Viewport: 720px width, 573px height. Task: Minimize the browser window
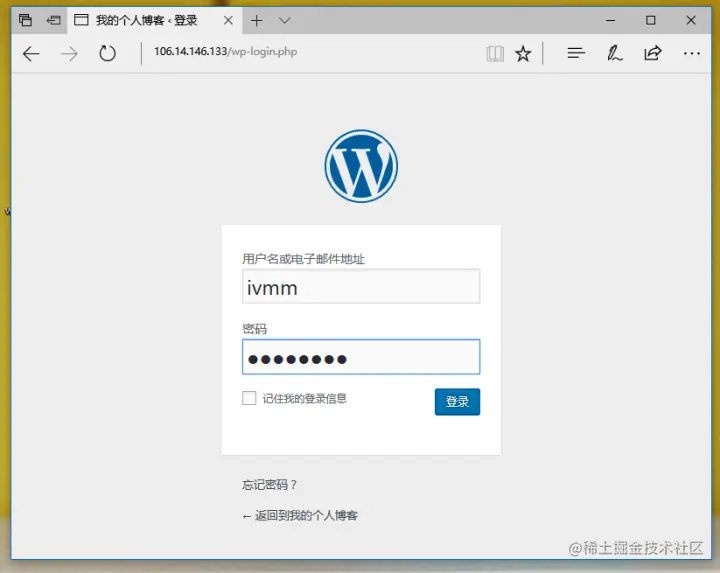(x=610, y=20)
